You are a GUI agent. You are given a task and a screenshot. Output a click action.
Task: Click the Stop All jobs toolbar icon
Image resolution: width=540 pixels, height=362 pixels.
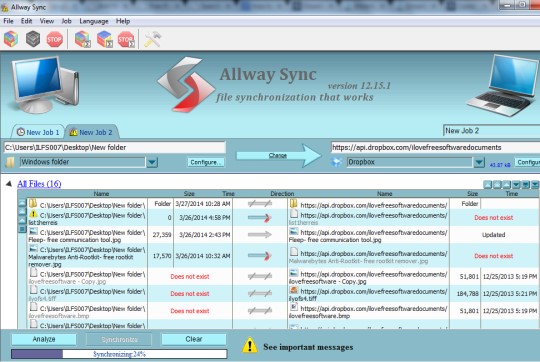coord(126,39)
